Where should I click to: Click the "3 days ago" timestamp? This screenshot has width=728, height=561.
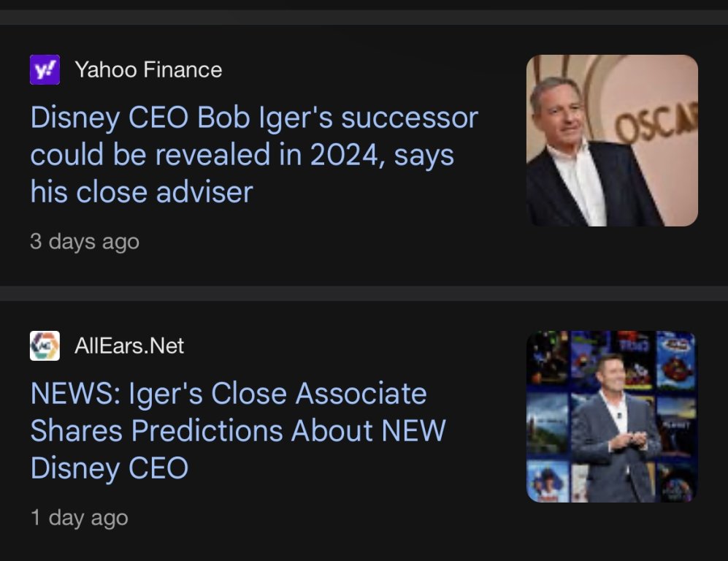[84, 242]
